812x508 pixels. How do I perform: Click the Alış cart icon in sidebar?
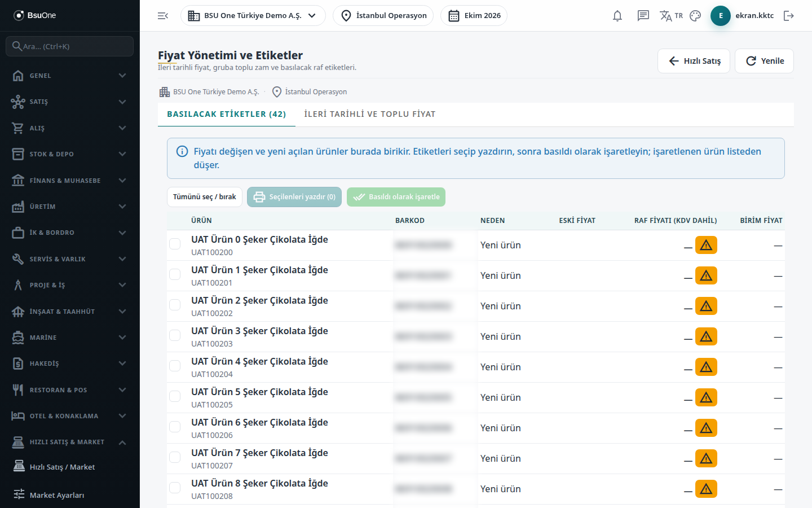pos(18,128)
